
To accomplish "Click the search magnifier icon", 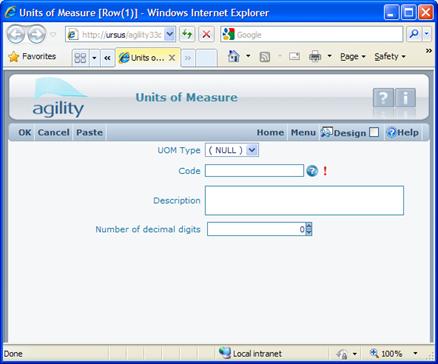I will click(x=414, y=34).
